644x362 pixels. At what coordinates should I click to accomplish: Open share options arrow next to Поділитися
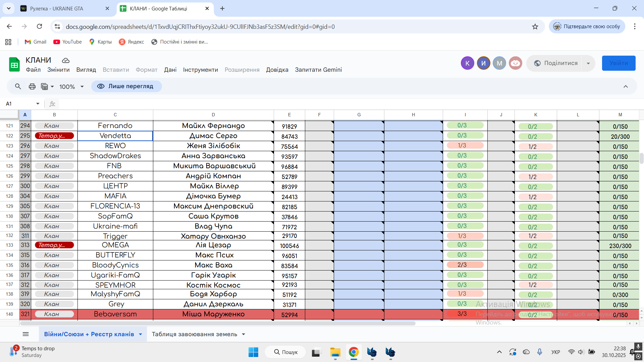[588, 63]
